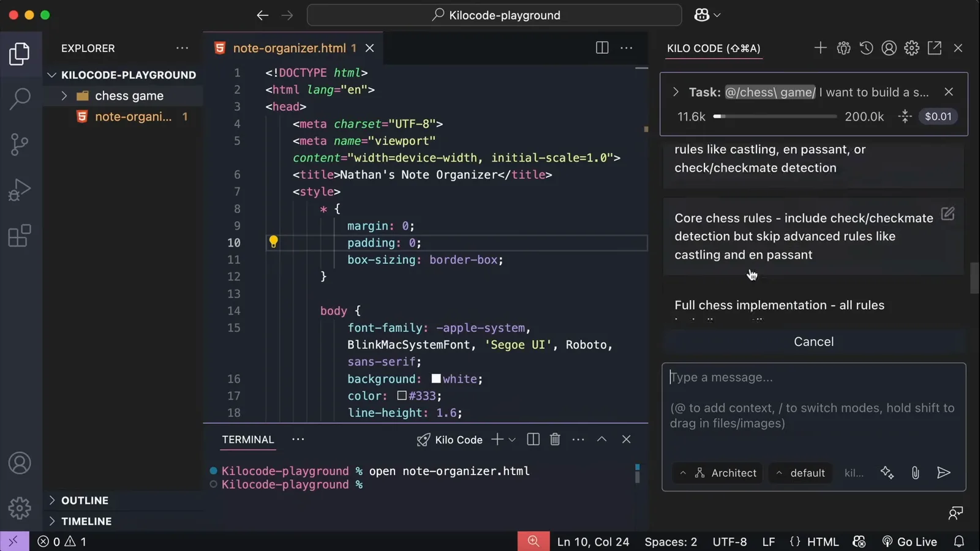This screenshot has width=980, height=551.
Task: Maximize the terminal panel with the chevron
Action: coord(602,440)
